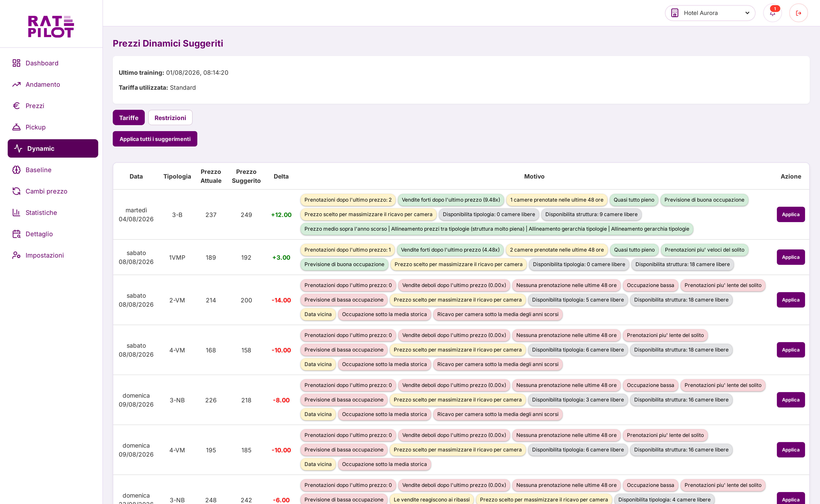
Task: Click the suggested price 249
Action: 246,215
